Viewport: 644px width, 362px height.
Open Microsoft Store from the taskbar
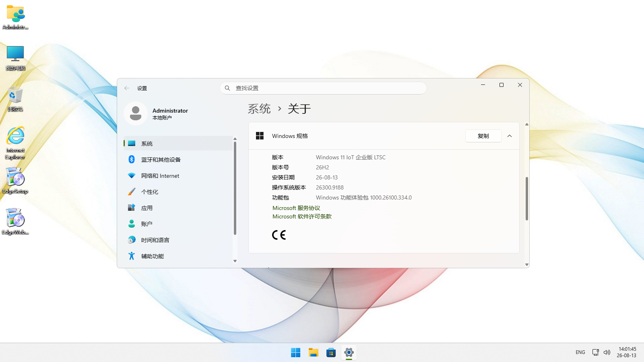(x=331, y=353)
